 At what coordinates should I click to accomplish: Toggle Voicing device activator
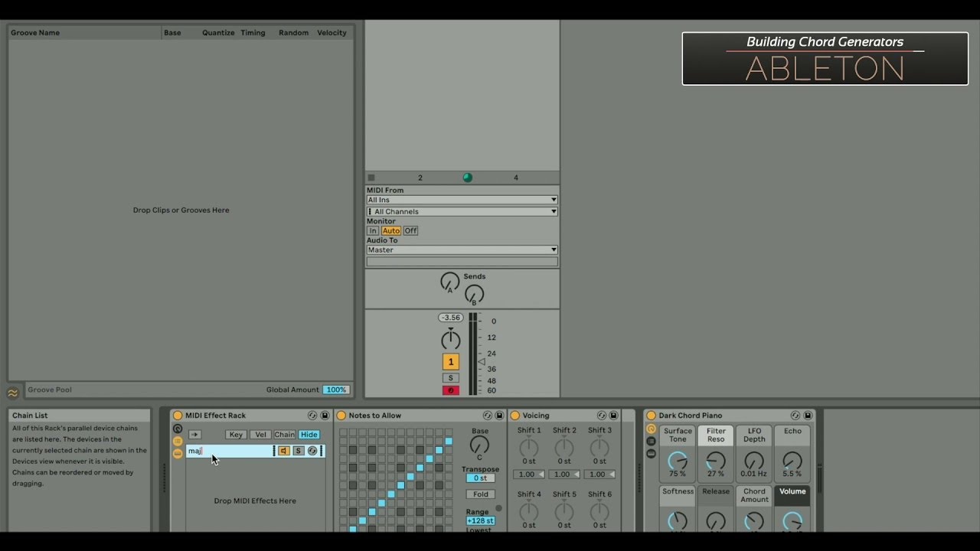[x=515, y=416]
